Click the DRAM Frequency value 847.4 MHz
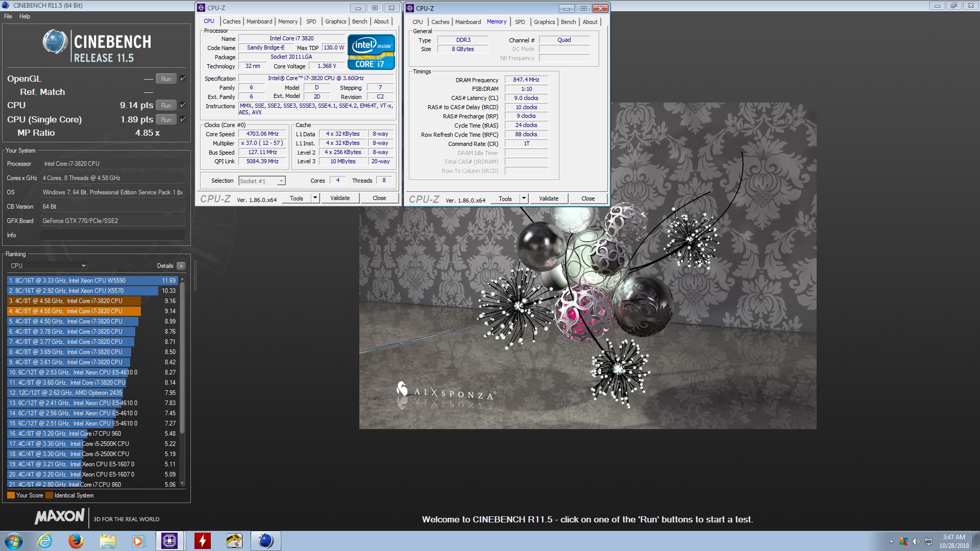The width and height of the screenshot is (980, 551). tap(526, 80)
